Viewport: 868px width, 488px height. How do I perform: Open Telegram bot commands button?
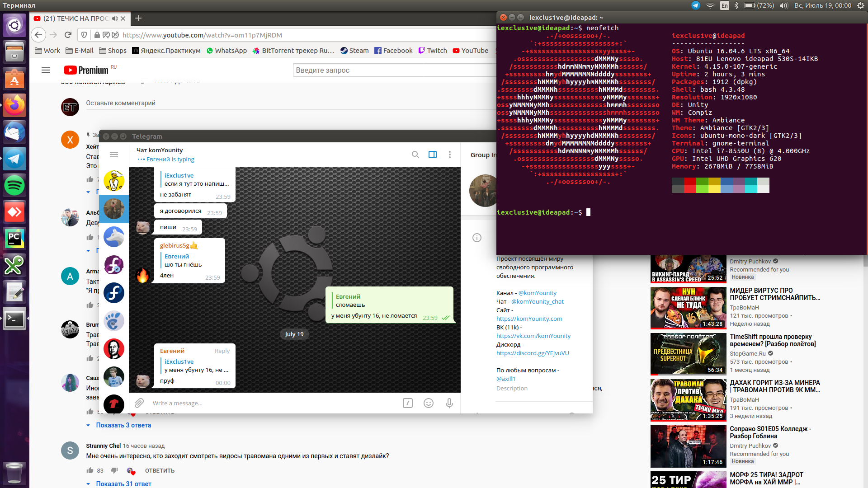(408, 403)
